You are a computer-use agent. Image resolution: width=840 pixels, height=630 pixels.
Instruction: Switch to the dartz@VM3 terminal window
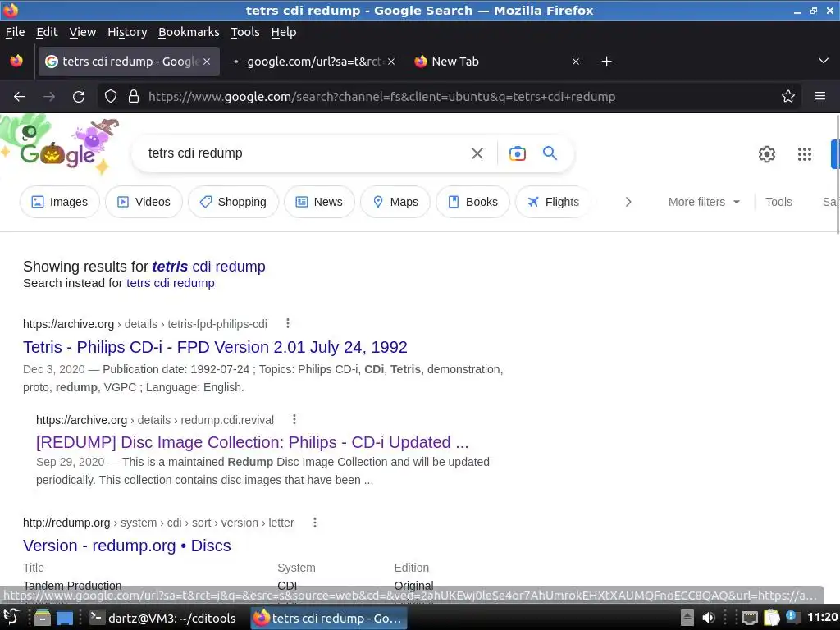point(162,618)
